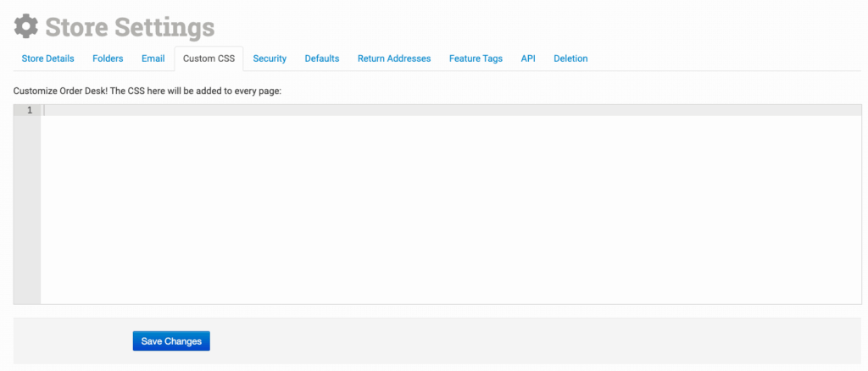868x371 pixels.
Task: Click line number 1 in the editor gutter
Action: (x=30, y=110)
